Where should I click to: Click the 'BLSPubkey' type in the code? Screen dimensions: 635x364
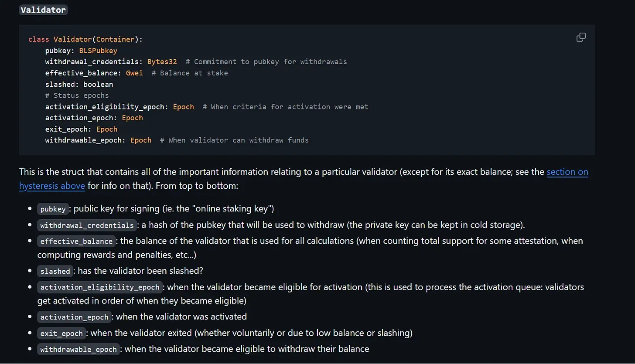[x=98, y=51]
